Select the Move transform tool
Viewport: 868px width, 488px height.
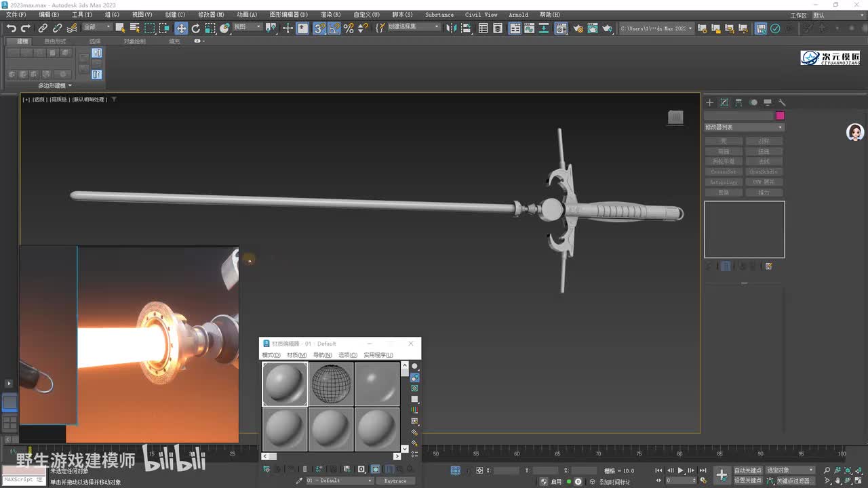(x=181, y=28)
